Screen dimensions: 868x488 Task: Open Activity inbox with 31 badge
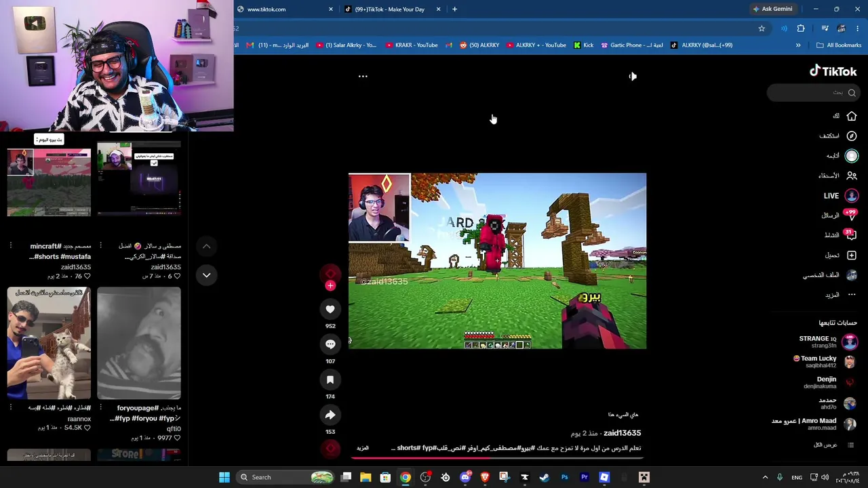(851, 235)
